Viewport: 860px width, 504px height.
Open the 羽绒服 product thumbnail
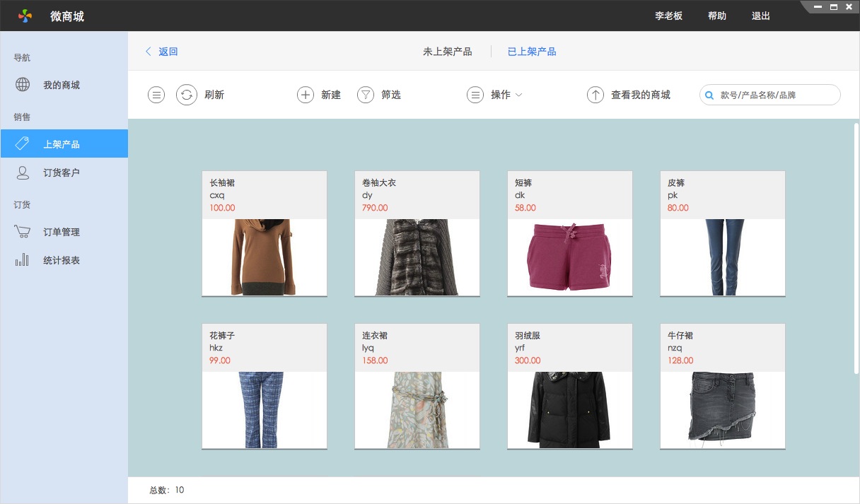pos(569,410)
